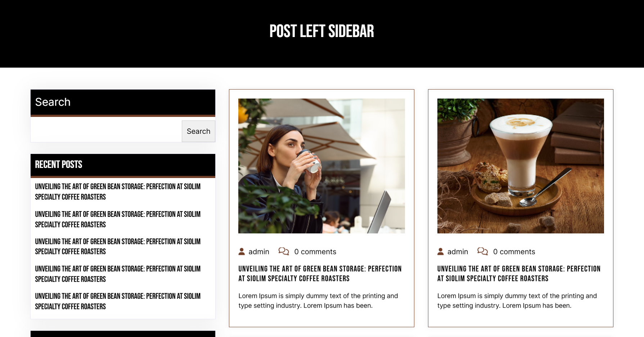Open the first Recent Posts link
The height and width of the screenshot is (337, 644).
[118, 192]
